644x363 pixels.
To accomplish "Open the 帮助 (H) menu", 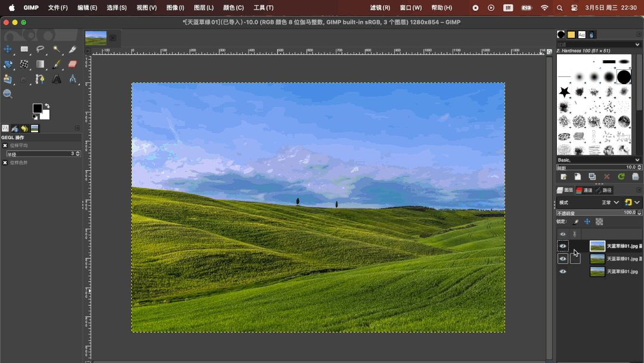I will tap(441, 8).
